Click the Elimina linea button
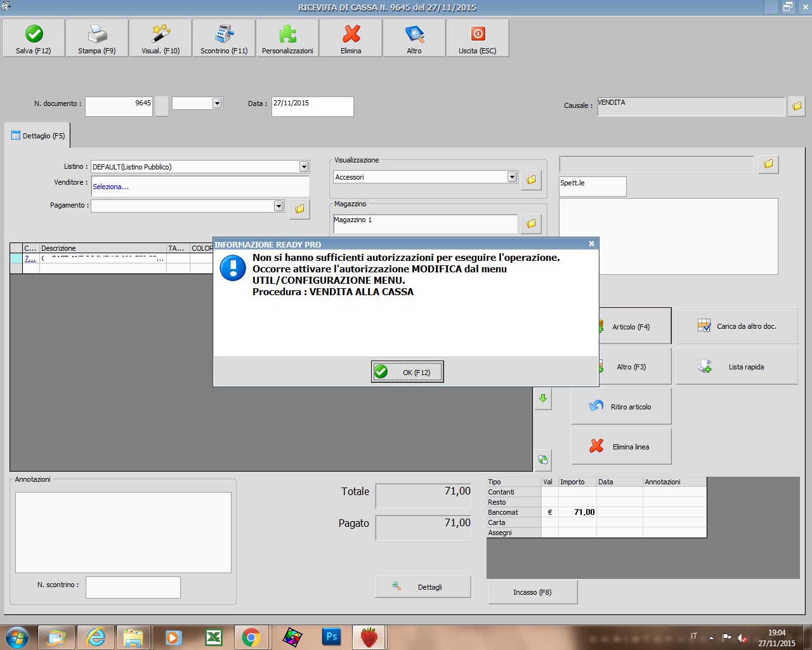Viewport: 812px width, 650px height. 622,447
